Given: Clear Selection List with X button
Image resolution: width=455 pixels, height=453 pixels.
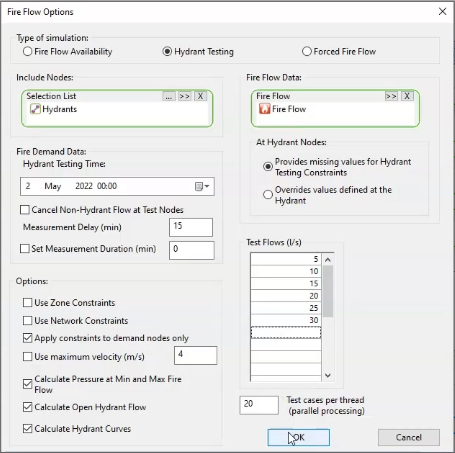Looking at the screenshot, I should click(x=200, y=96).
